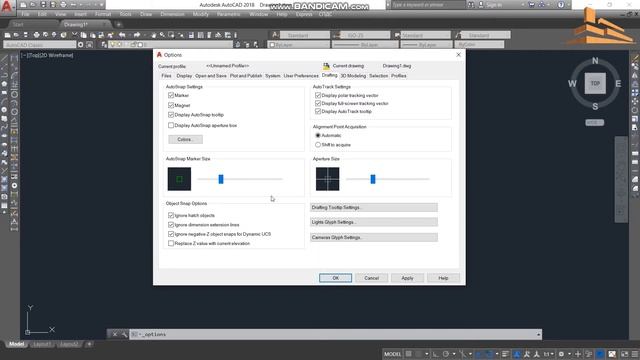Open the ByLayer color control dropdown
Screen dimensions: 640x360
pos(299,44)
